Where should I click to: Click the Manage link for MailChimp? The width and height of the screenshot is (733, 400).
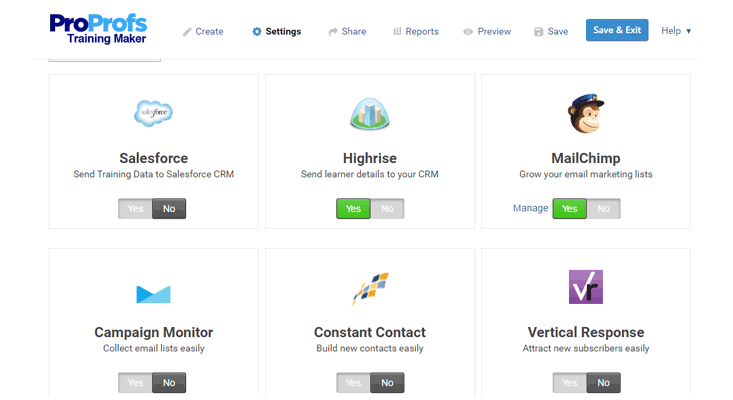point(531,208)
